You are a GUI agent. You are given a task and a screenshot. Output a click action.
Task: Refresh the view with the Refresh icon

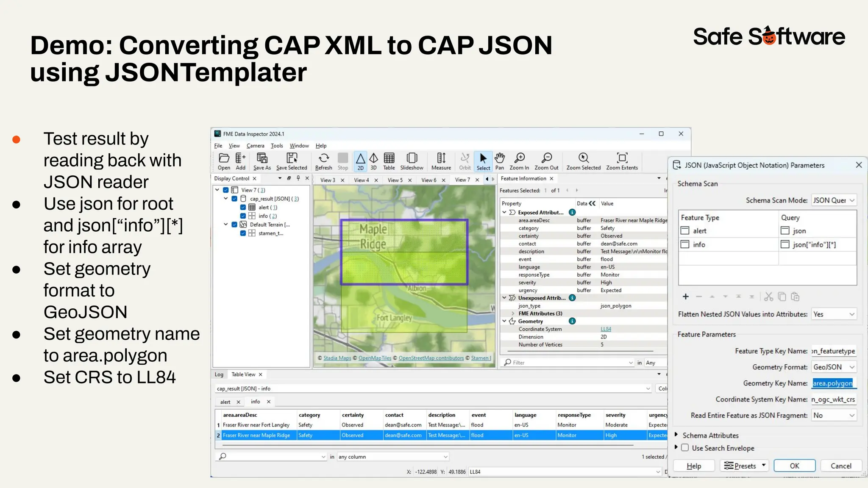[x=323, y=161]
